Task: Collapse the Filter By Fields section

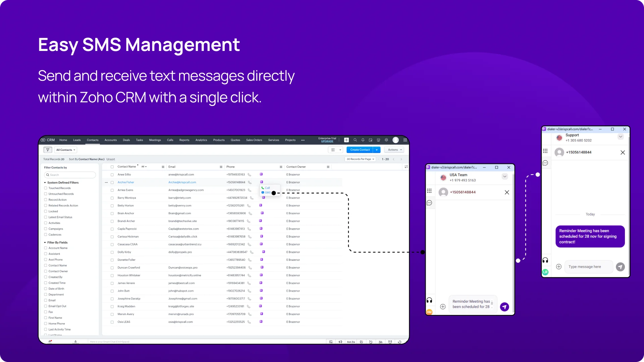Action: pyautogui.click(x=45, y=242)
